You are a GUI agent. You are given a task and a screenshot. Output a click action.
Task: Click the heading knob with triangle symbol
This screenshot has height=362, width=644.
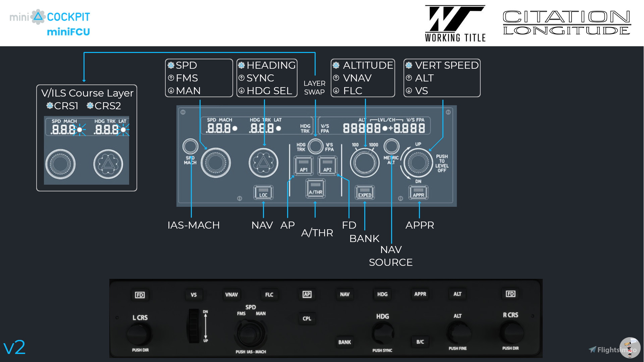[263, 163]
